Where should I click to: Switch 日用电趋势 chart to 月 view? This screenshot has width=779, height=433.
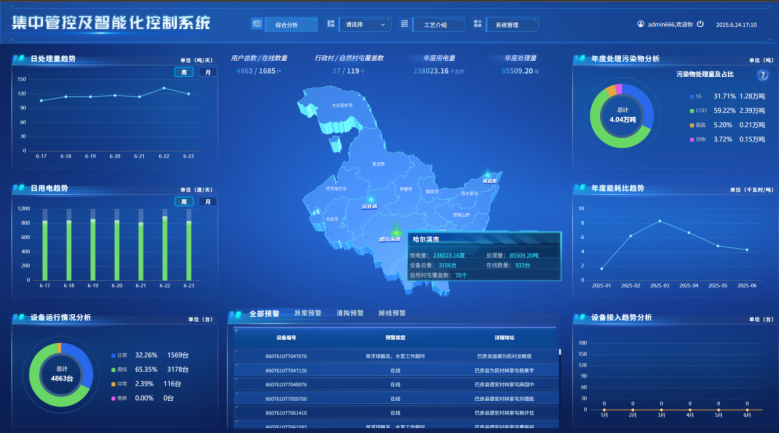[208, 201]
